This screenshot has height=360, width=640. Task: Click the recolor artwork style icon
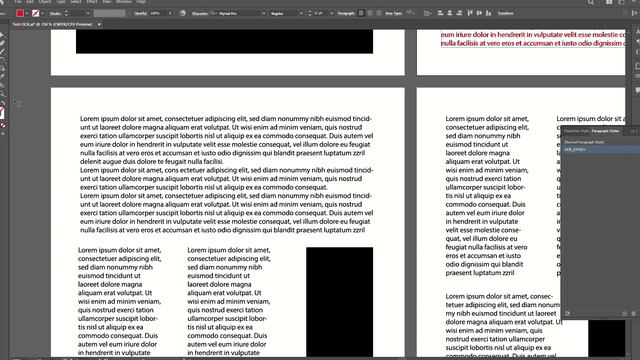pos(182,13)
